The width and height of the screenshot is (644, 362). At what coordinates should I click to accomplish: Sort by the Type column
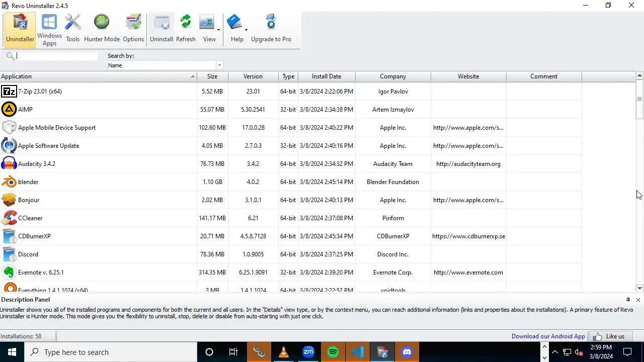click(x=288, y=76)
